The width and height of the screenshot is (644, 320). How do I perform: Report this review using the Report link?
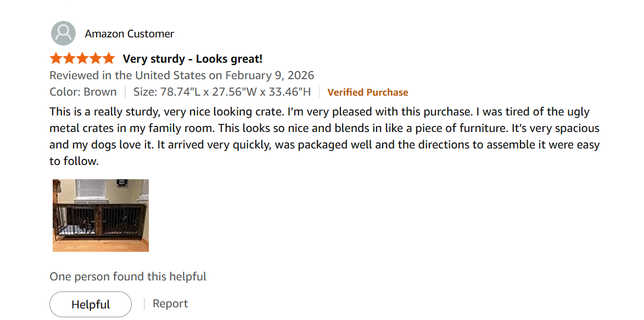pos(170,303)
